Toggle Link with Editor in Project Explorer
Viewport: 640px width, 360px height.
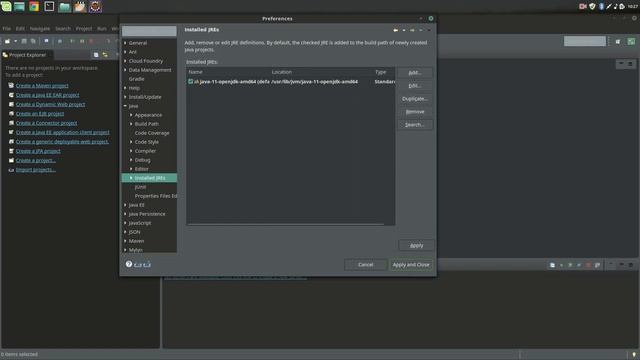[105, 55]
